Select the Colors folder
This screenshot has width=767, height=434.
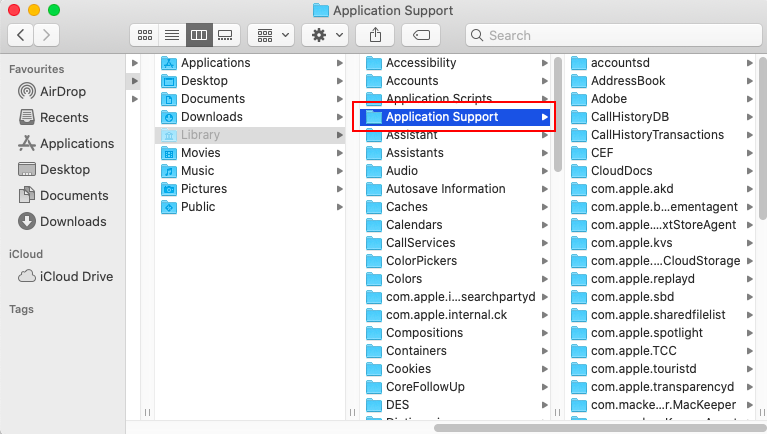coord(455,279)
